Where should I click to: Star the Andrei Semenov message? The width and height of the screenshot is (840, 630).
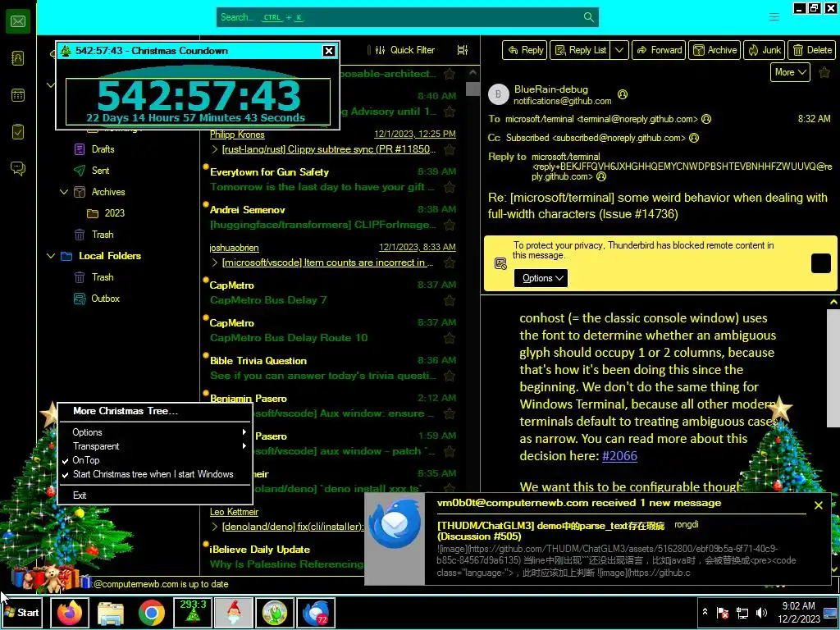point(450,225)
